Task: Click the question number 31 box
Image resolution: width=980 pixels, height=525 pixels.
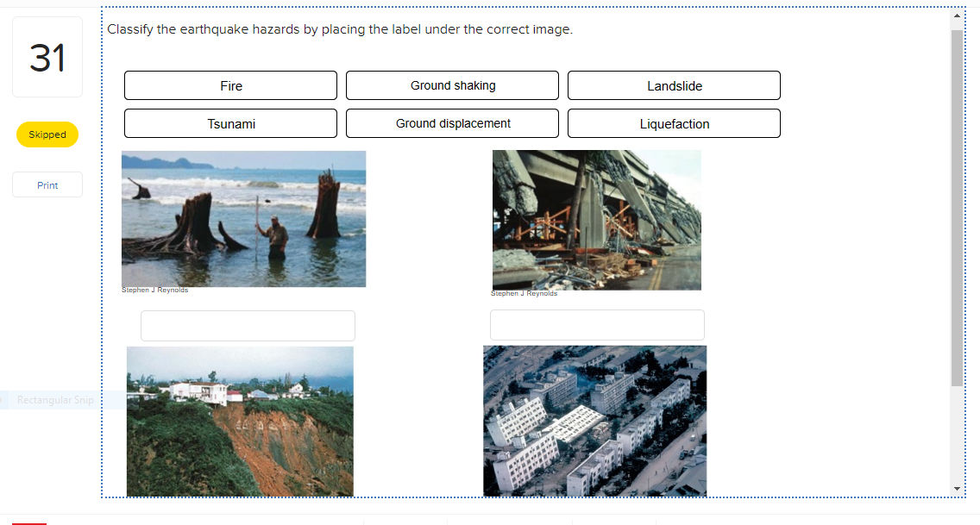Action: (47, 56)
